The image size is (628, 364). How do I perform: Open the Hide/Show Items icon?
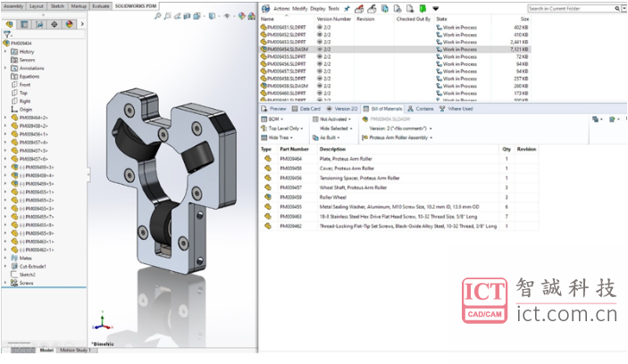227,16
